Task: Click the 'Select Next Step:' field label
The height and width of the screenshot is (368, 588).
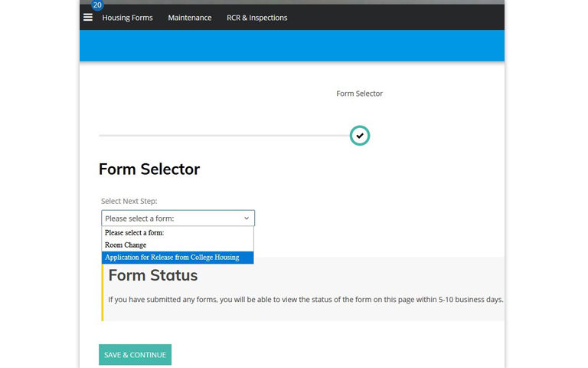Action: 129,201
